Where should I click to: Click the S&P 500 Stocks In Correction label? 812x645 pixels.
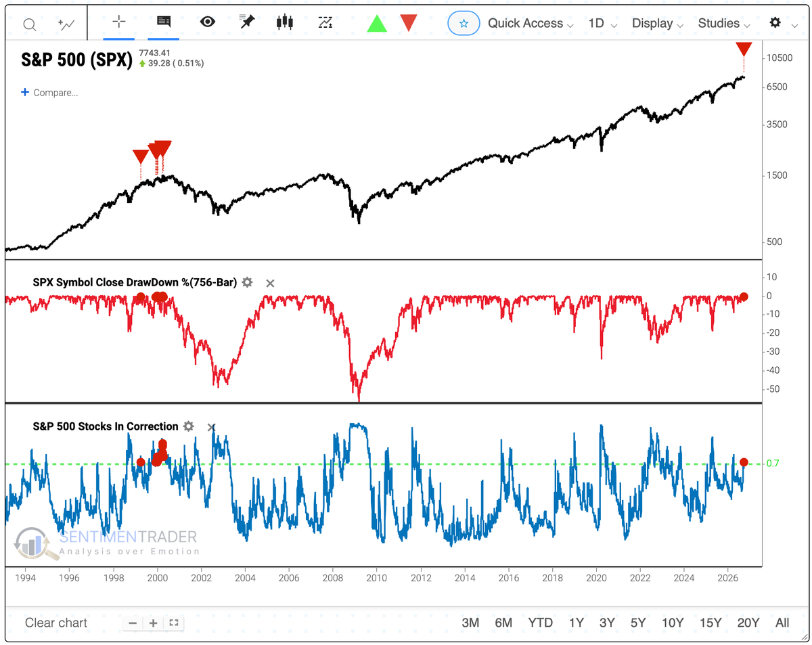click(106, 426)
